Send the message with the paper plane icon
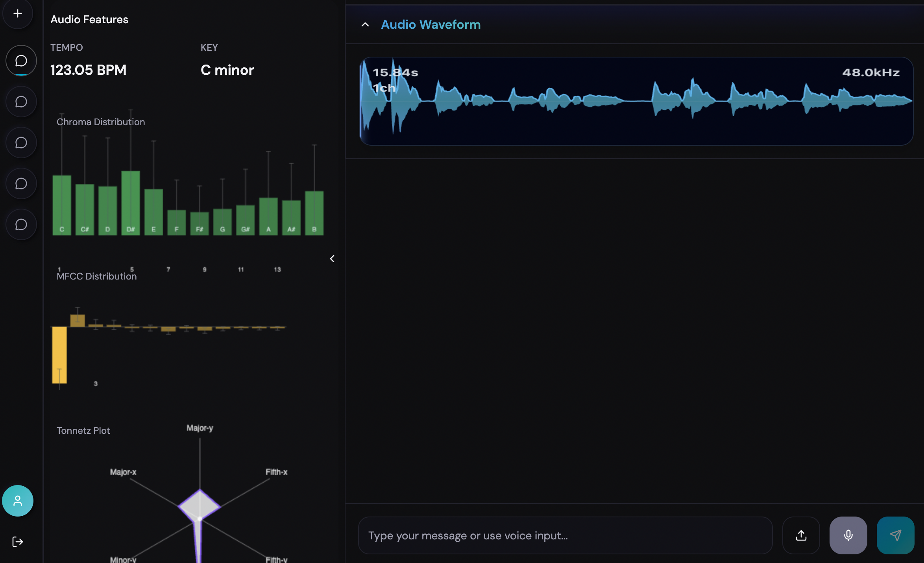Screen dimensions: 924x563 click(896, 535)
